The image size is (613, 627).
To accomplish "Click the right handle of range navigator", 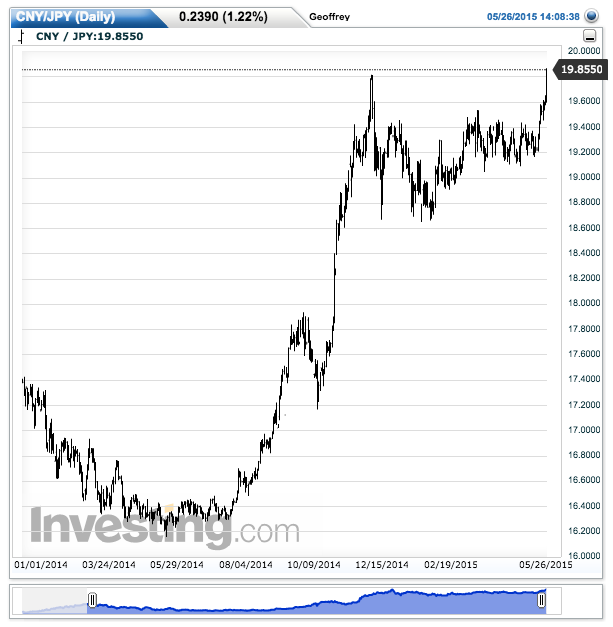I will point(542,600).
